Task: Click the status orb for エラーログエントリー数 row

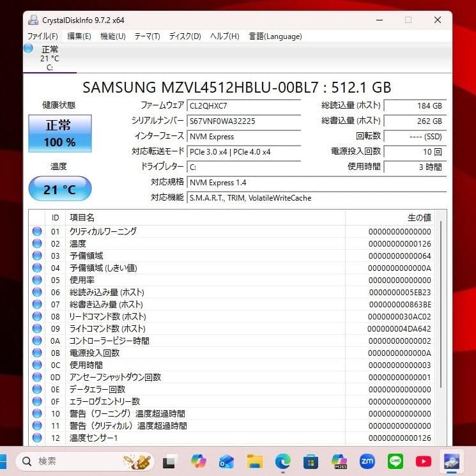Action: (x=37, y=401)
